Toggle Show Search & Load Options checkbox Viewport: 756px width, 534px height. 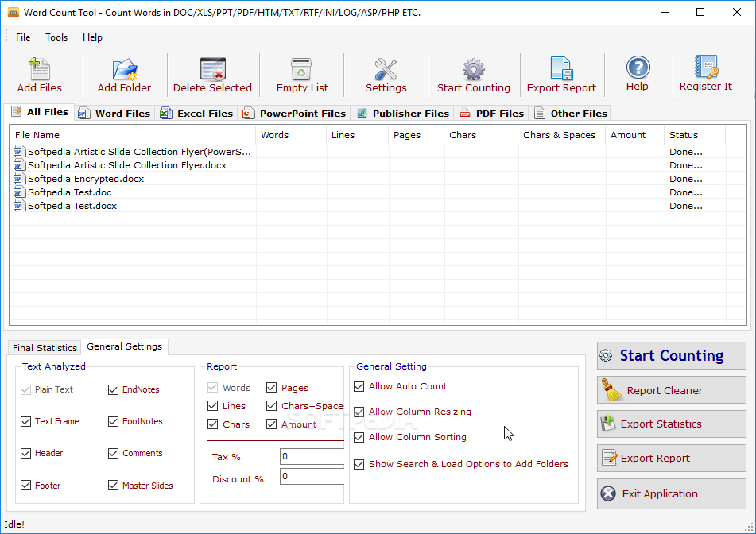[x=359, y=464]
